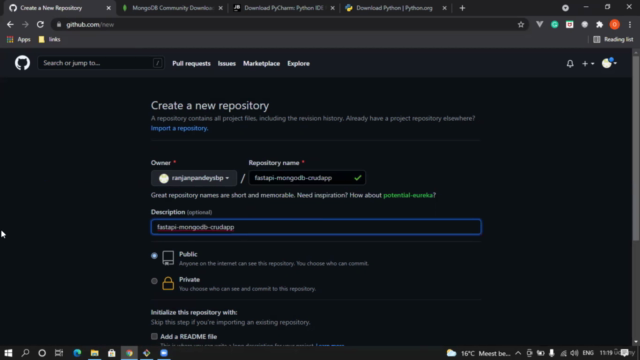Open Cortana circle on taskbar
Viewport: 640px width, 360px height.
[42, 353]
